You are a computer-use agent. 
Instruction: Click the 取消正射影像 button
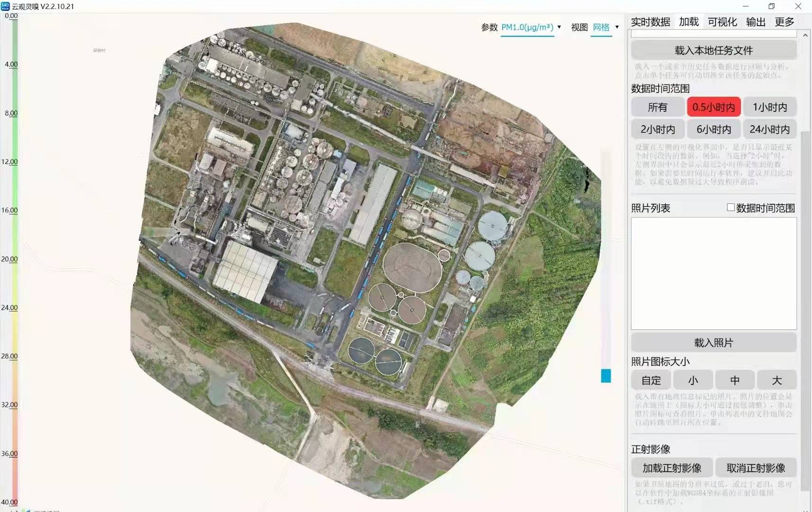click(x=756, y=468)
